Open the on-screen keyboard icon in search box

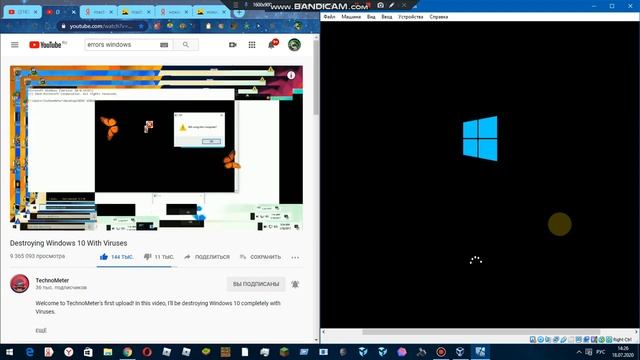pos(164,45)
